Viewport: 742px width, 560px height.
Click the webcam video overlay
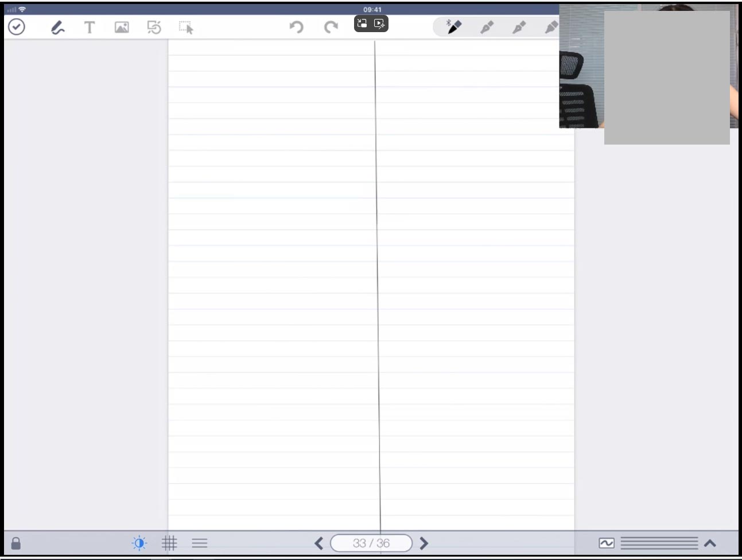pos(648,66)
